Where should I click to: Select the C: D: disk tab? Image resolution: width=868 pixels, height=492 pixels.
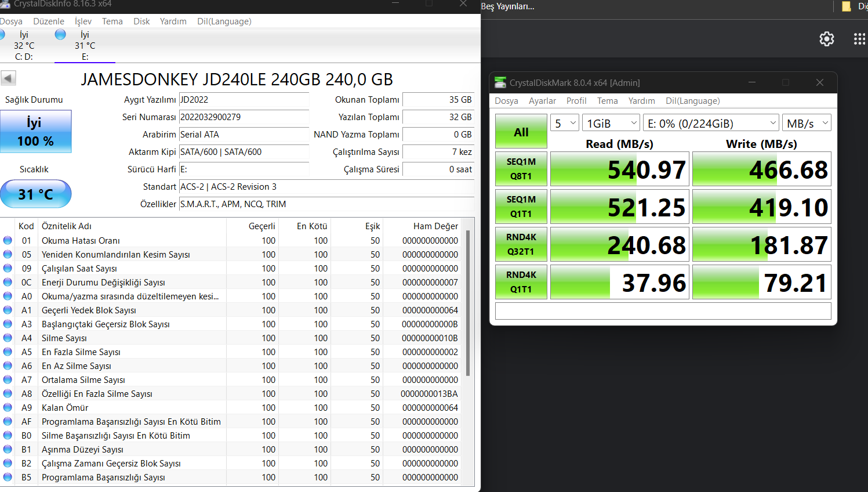click(x=24, y=45)
